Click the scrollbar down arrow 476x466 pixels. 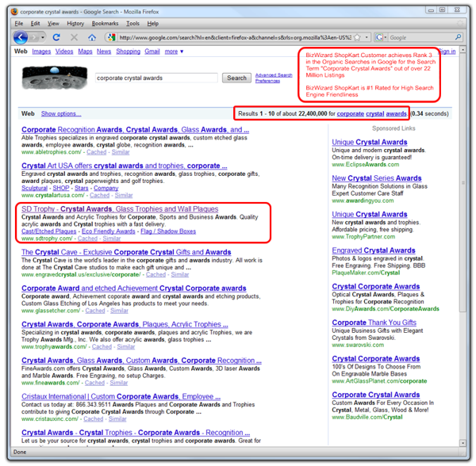click(x=463, y=443)
